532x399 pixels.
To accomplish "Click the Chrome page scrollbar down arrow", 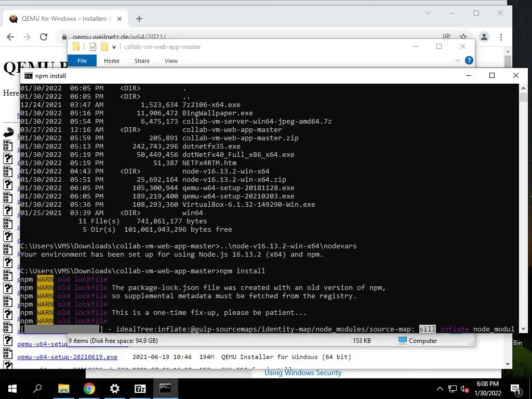I will pos(508,364).
